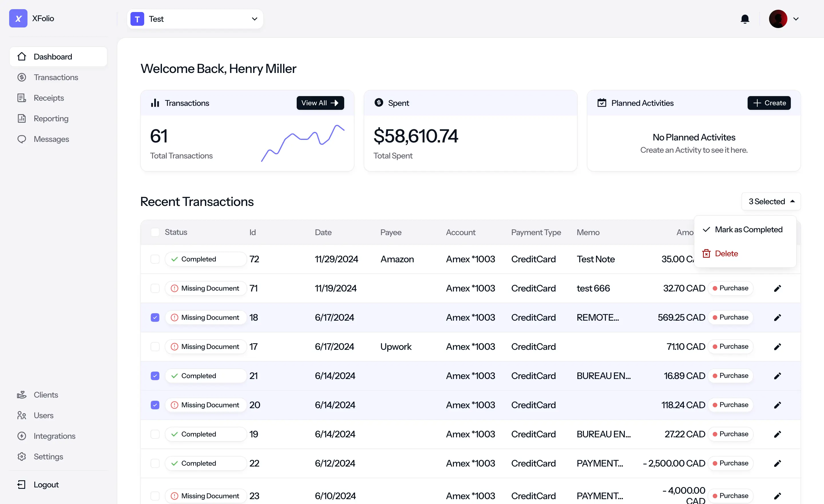
Task: Go to Reporting in sidebar
Action: (51, 118)
